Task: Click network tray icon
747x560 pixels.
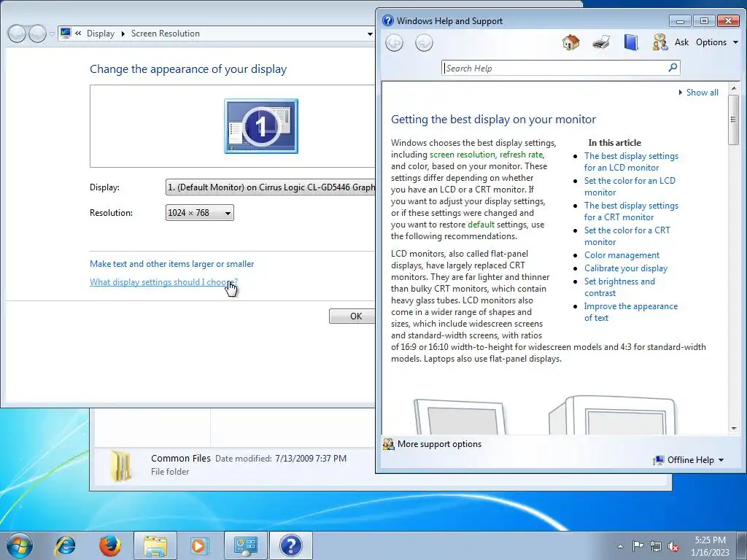Action: [x=656, y=546]
